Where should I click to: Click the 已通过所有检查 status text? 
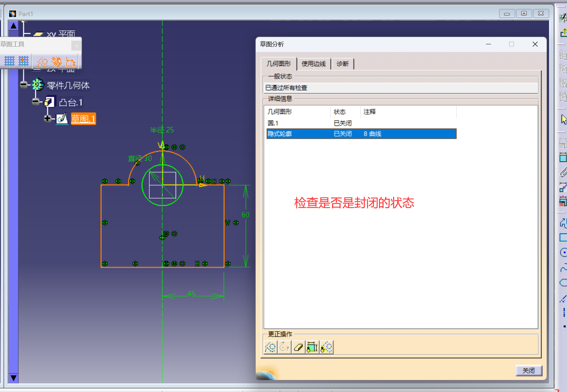pyautogui.click(x=286, y=88)
